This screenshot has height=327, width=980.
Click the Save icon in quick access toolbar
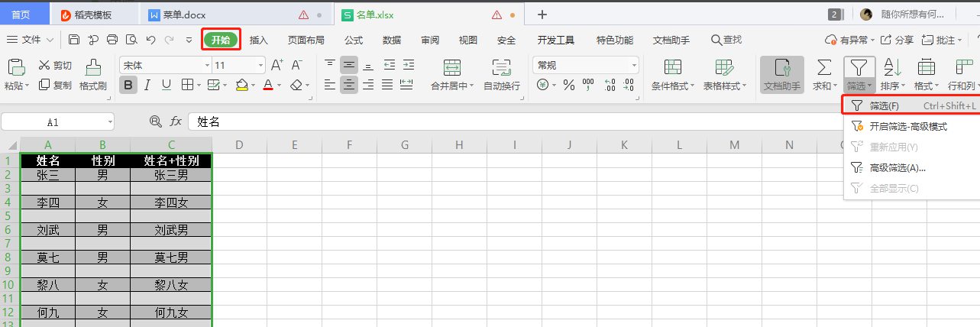(74, 40)
